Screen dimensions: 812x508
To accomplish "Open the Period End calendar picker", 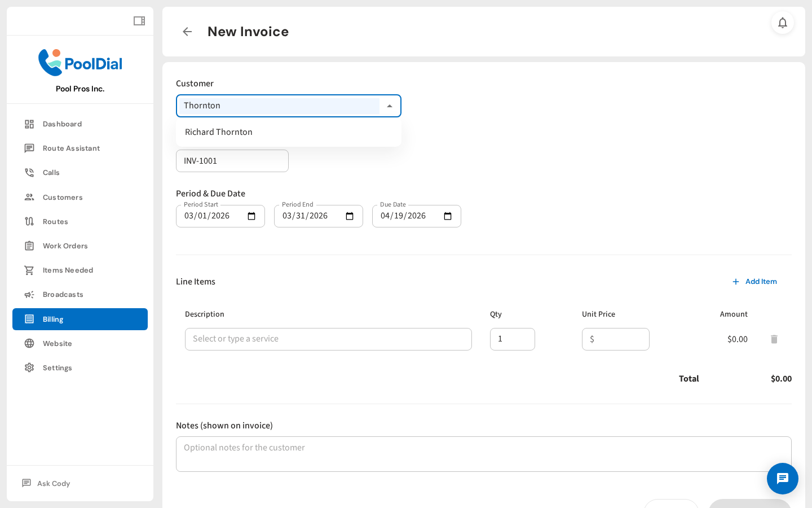I will (x=350, y=216).
